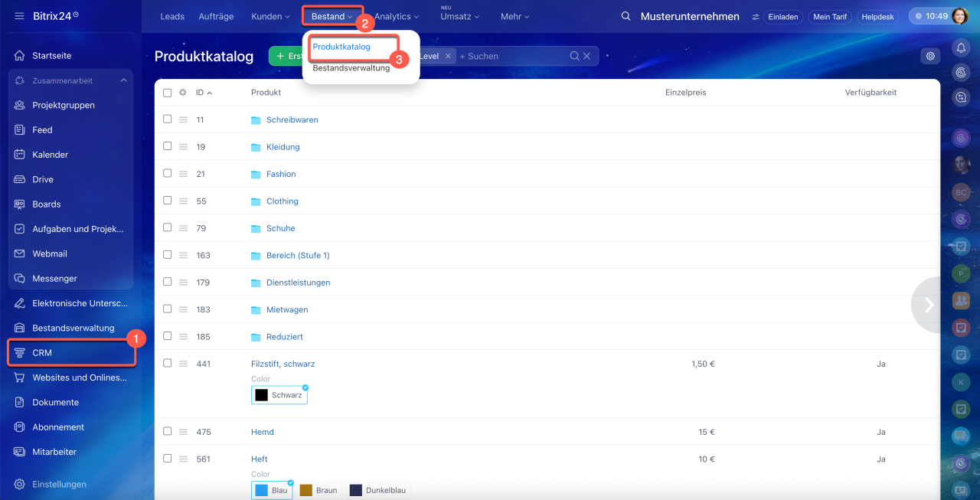This screenshot has height=500, width=980.
Task: Clear the search field with the X icon
Action: point(587,56)
